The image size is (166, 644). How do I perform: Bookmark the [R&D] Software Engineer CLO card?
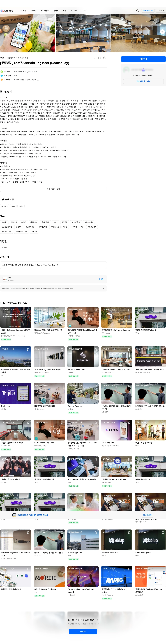pyautogui.click(x=28, y=310)
